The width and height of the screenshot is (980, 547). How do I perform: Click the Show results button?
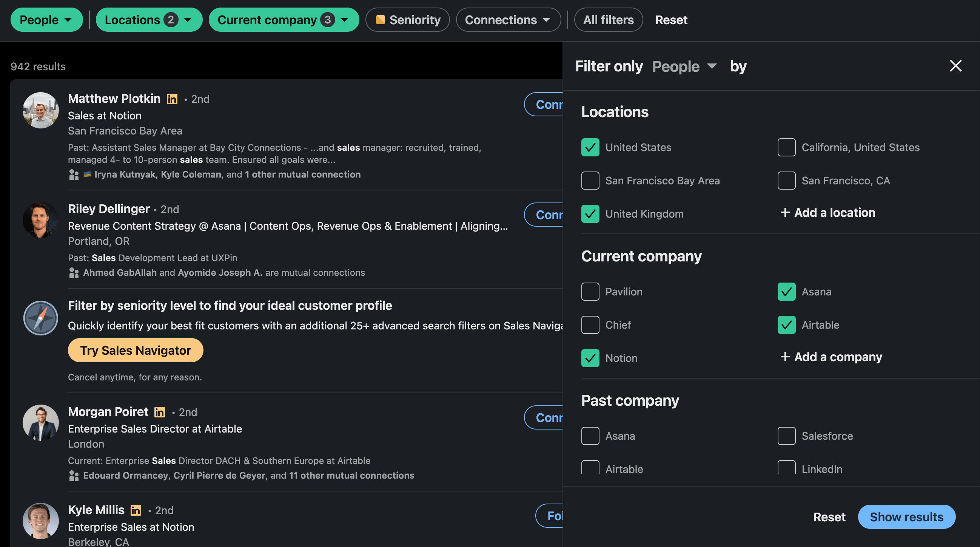[906, 517]
